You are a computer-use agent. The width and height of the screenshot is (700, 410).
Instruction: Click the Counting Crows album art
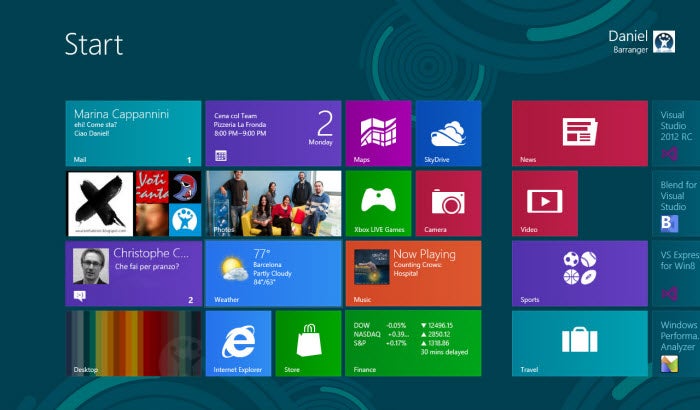(371, 267)
